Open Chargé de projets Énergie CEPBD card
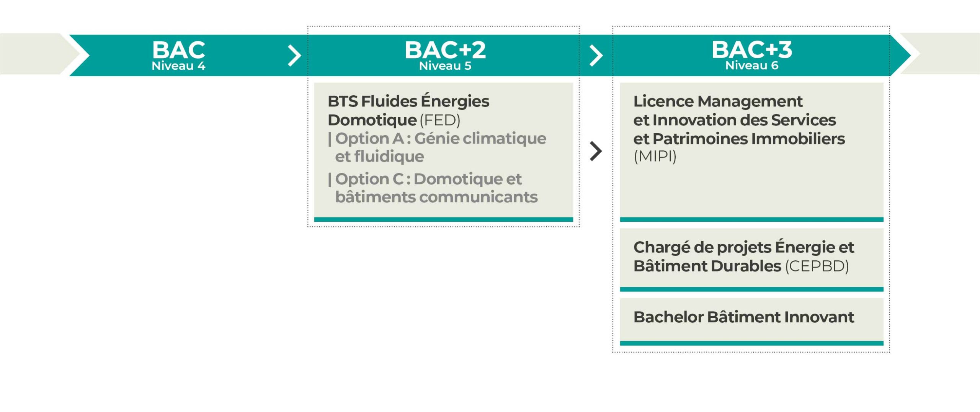The height and width of the screenshot is (412, 980). [751, 260]
